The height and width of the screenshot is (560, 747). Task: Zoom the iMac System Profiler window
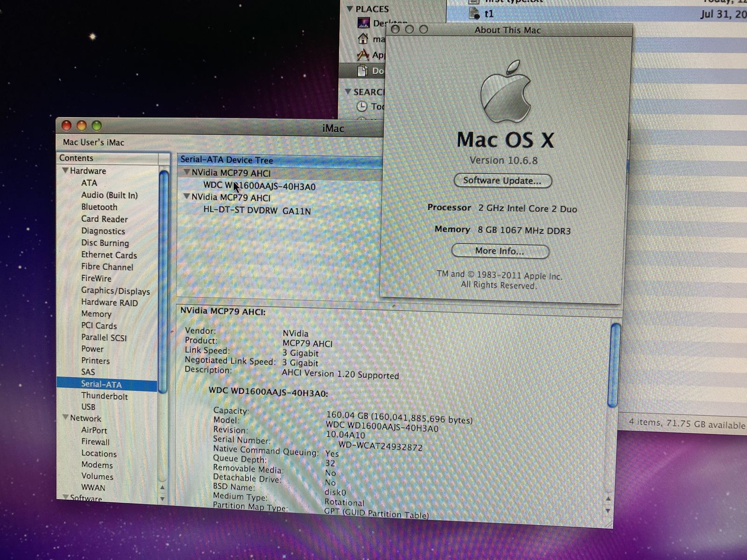pos(97,126)
